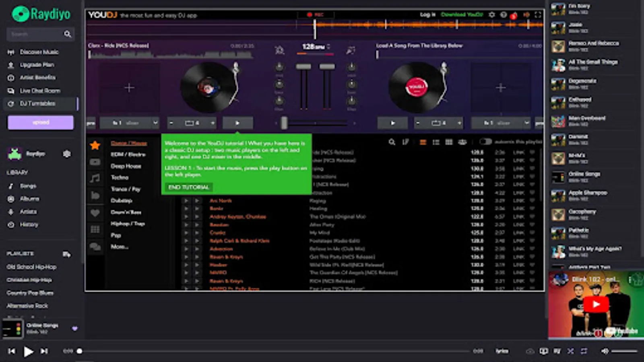This screenshot has width=644, height=362.
Task: Open YouDJ settings gear
Action: click(492, 14)
